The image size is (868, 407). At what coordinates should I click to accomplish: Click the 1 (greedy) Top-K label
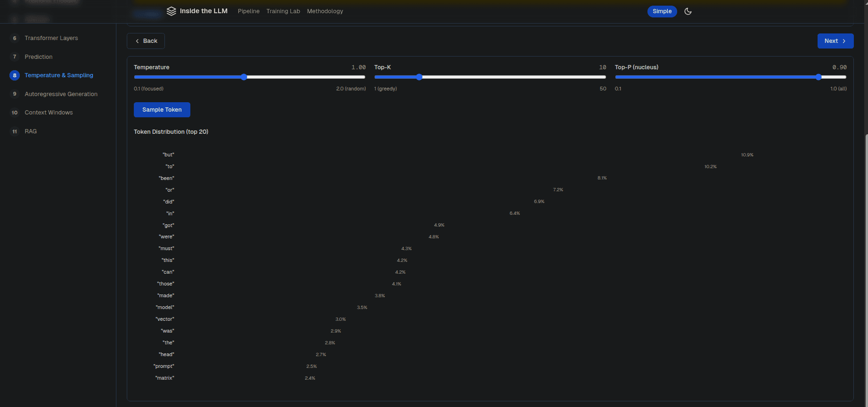click(x=385, y=89)
